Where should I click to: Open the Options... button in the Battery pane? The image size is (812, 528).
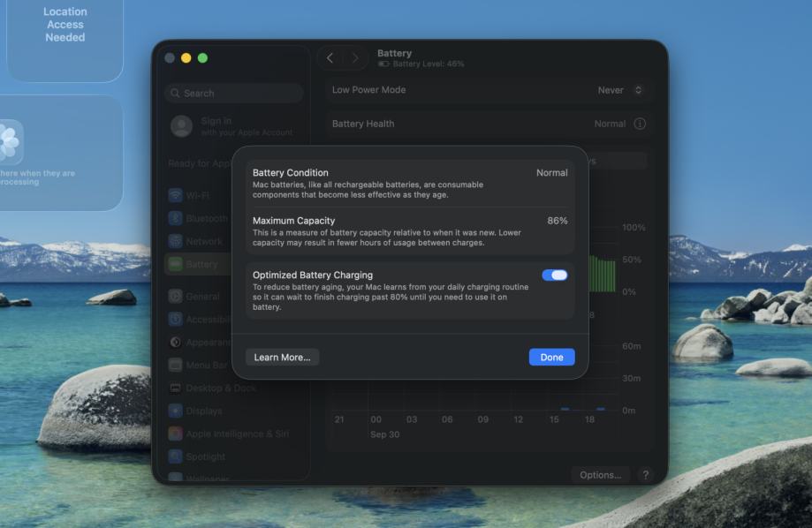[600, 475]
